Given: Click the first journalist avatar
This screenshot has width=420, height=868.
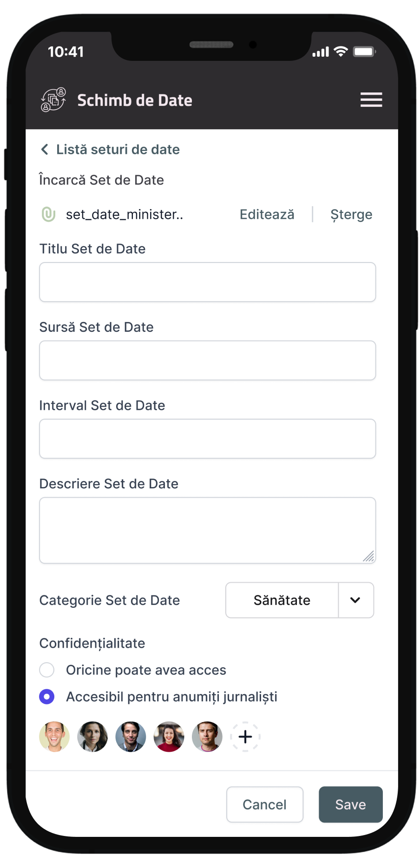Looking at the screenshot, I should pyautogui.click(x=54, y=736).
